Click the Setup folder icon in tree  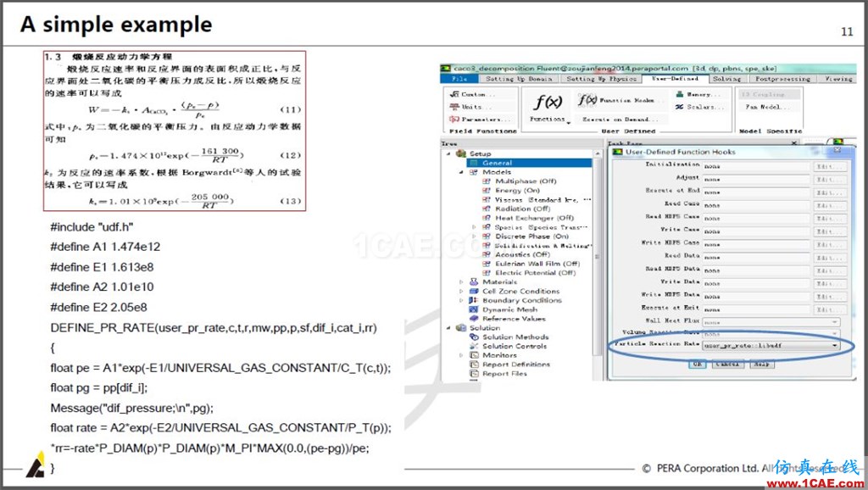click(460, 153)
